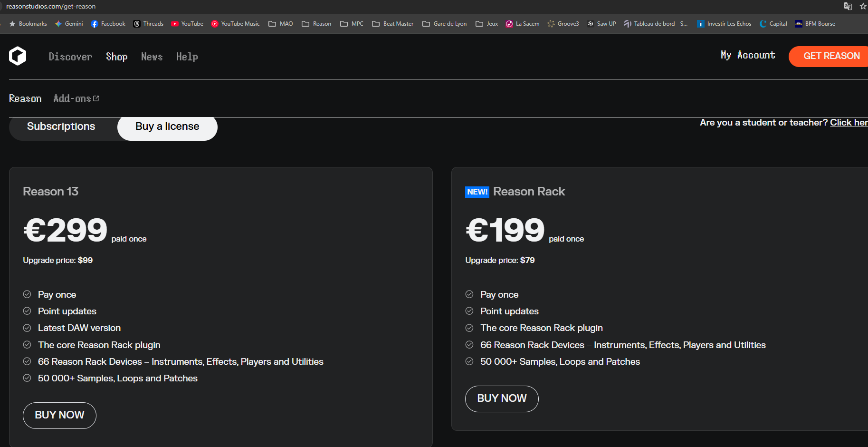Open the La Sacem bookmark
The image size is (868, 447).
click(x=523, y=24)
